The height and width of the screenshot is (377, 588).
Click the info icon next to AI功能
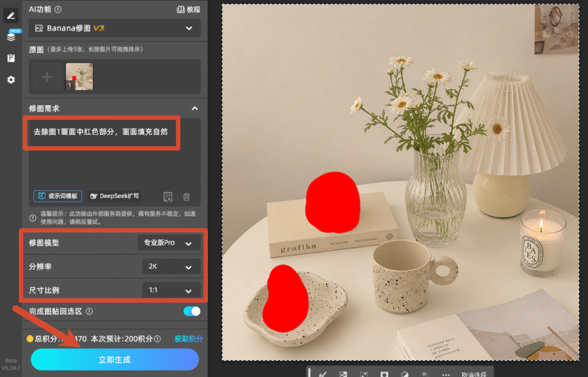[58, 9]
